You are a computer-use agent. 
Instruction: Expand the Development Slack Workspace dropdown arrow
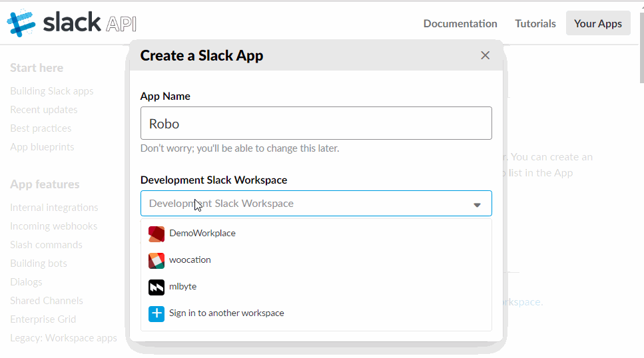click(x=477, y=204)
